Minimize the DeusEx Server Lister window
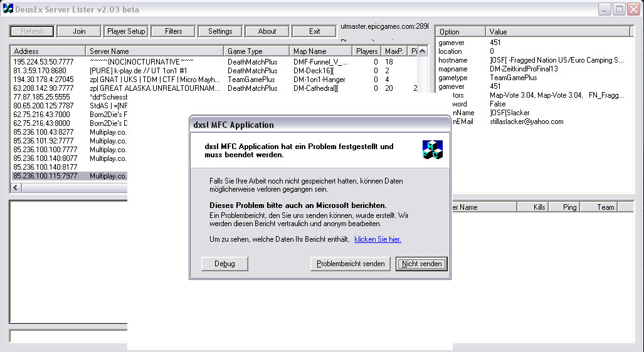644x352 pixels. coord(604,9)
